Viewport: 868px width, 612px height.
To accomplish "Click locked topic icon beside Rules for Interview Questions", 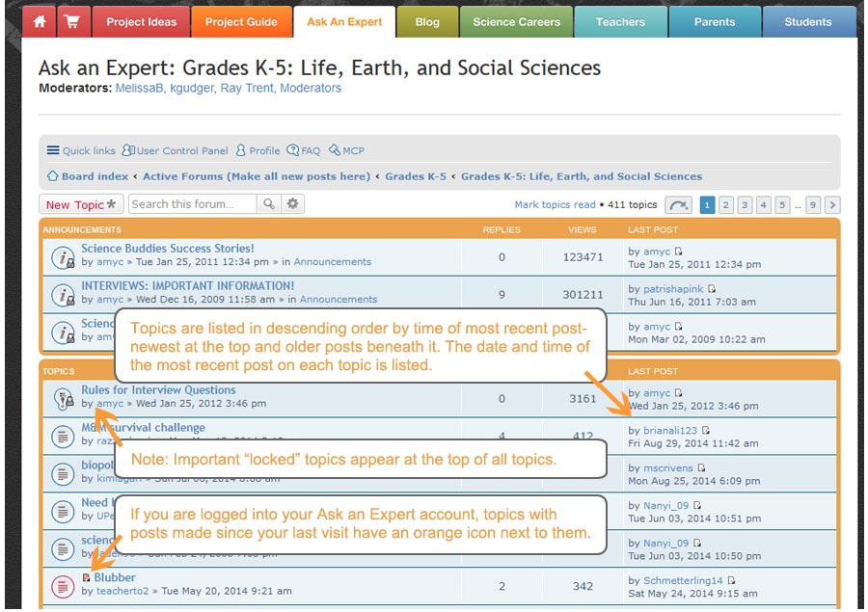I will pyautogui.click(x=63, y=399).
